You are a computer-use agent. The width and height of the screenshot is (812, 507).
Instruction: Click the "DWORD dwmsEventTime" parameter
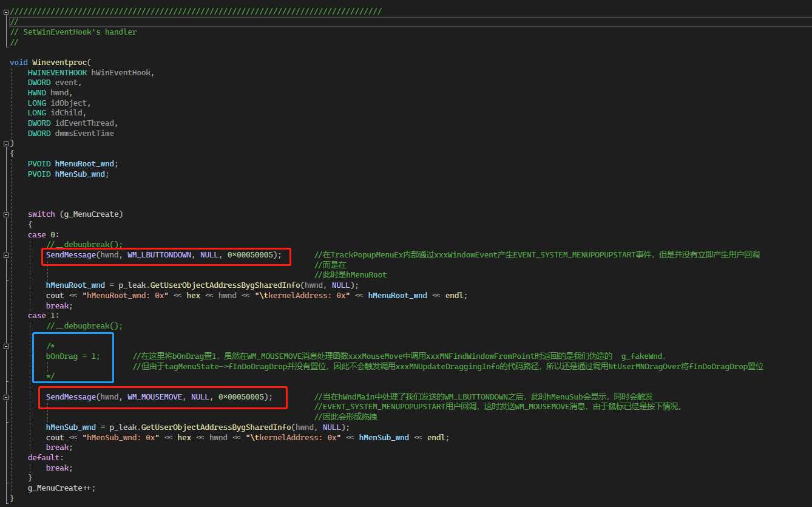[x=71, y=133]
